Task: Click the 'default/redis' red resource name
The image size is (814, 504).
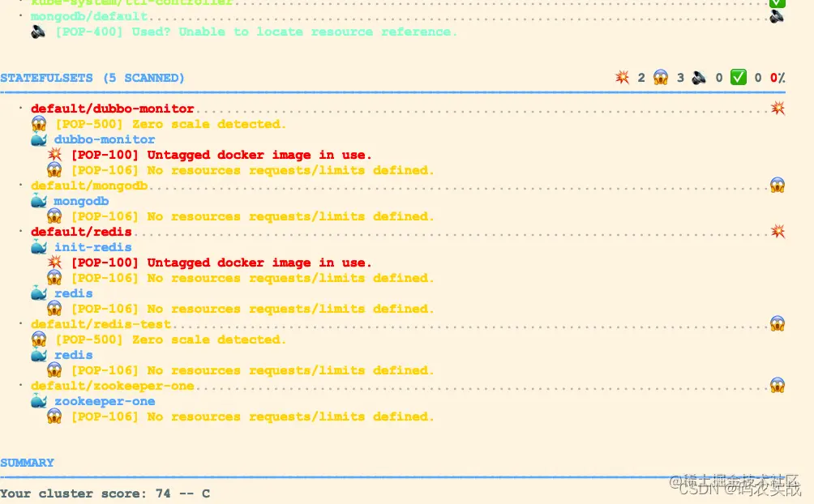Action: pyautogui.click(x=81, y=232)
